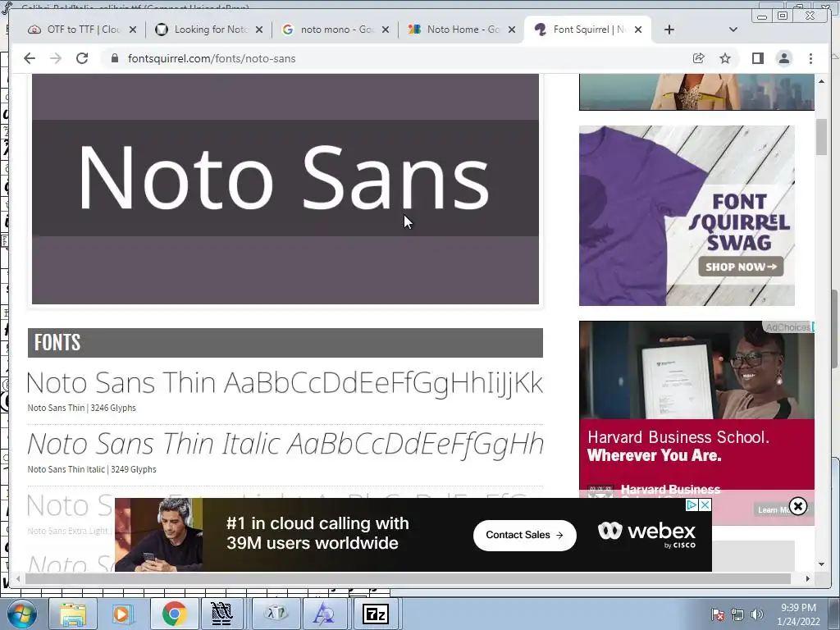Open the 7-Zip taskbar icon

pyautogui.click(x=376, y=614)
